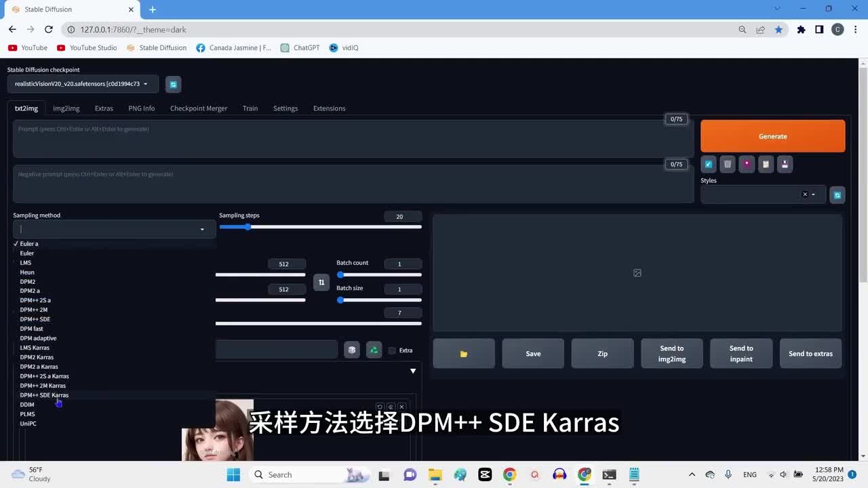Enable the Extra seed checkbox
Screen dimensions: 868x488
point(392,350)
